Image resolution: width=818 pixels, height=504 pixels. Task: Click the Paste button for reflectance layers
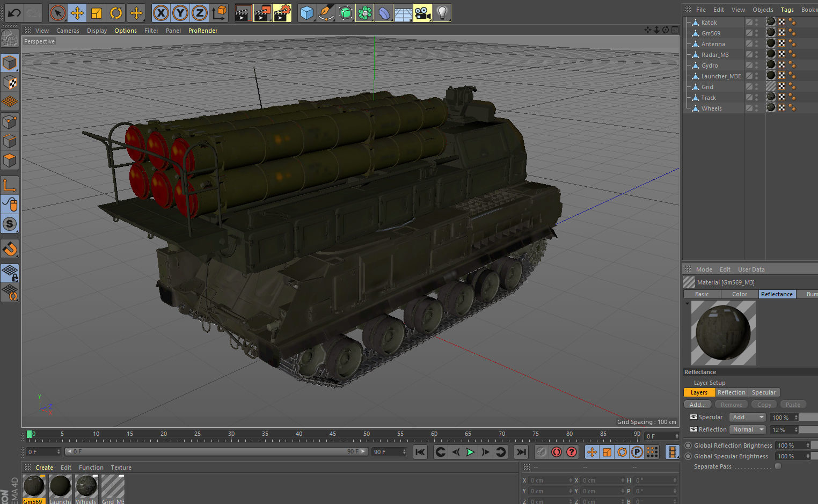point(793,405)
